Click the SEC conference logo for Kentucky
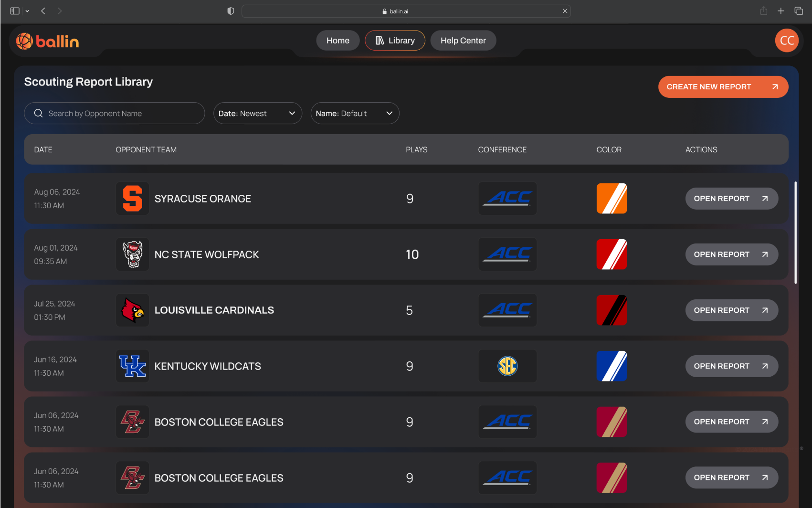 [507, 366]
